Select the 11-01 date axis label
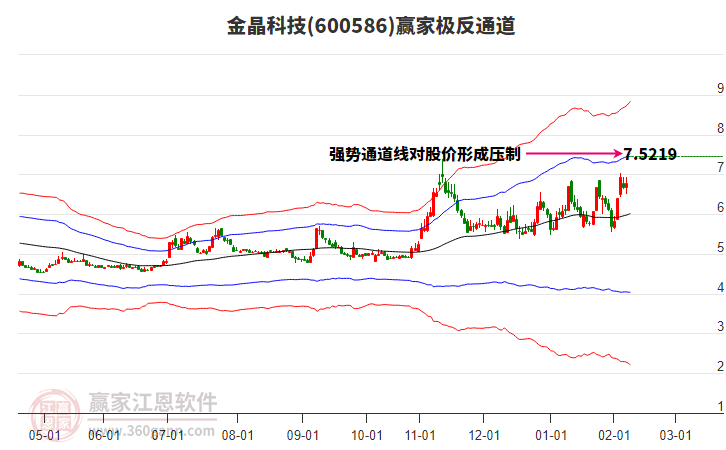The width and height of the screenshot is (726, 450). click(420, 435)
